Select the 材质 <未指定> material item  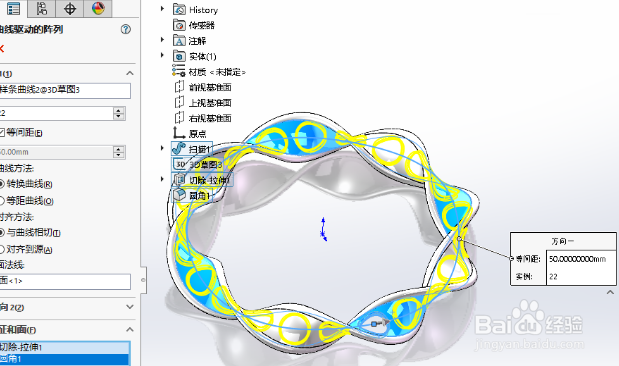(217, 72)
